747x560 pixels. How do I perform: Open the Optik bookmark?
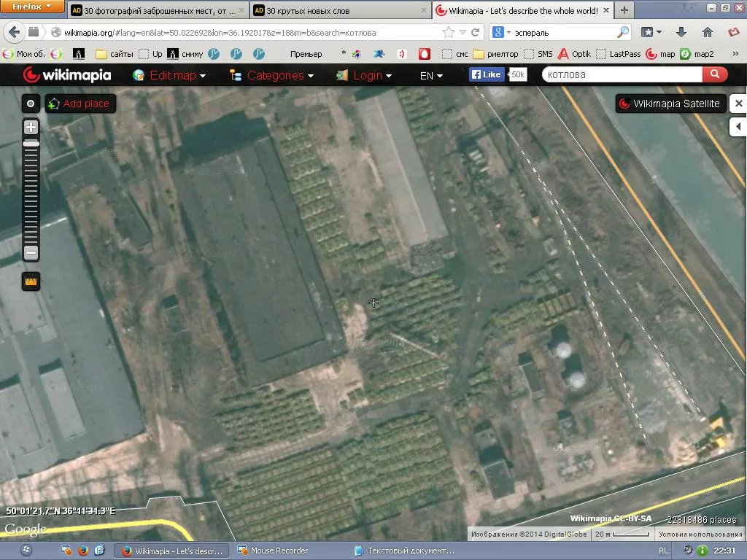(x=575, y=54)
